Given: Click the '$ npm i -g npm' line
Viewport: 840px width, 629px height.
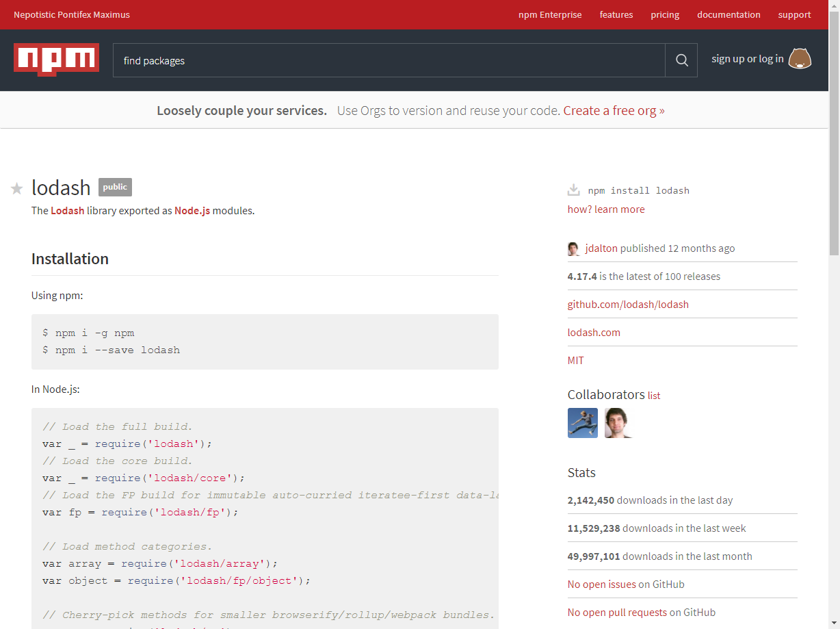Looking at the screenshot, I should [88, 333].
